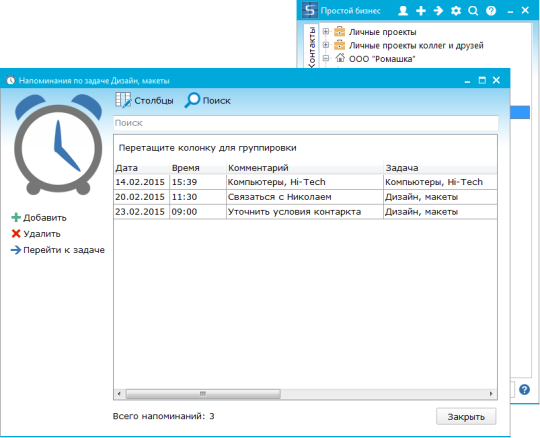Add a new reminder with Добавить
Screen dimensions: 540x438
pos(39,218)
